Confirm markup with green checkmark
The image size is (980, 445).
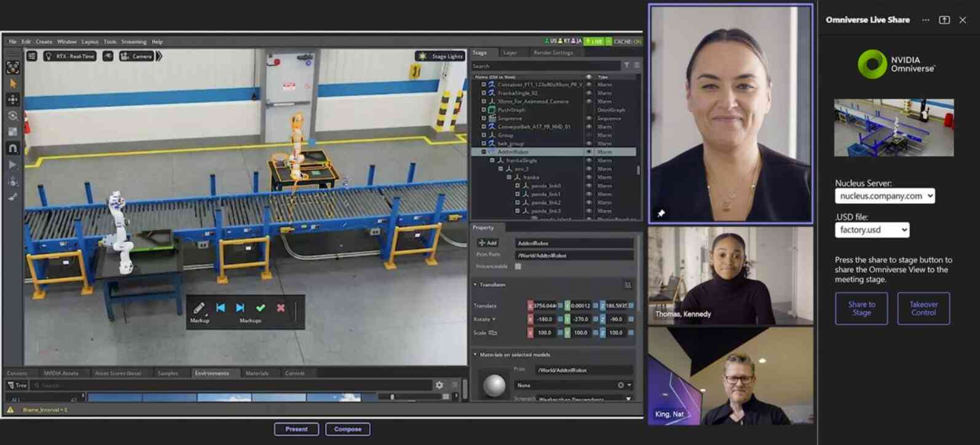261,308
